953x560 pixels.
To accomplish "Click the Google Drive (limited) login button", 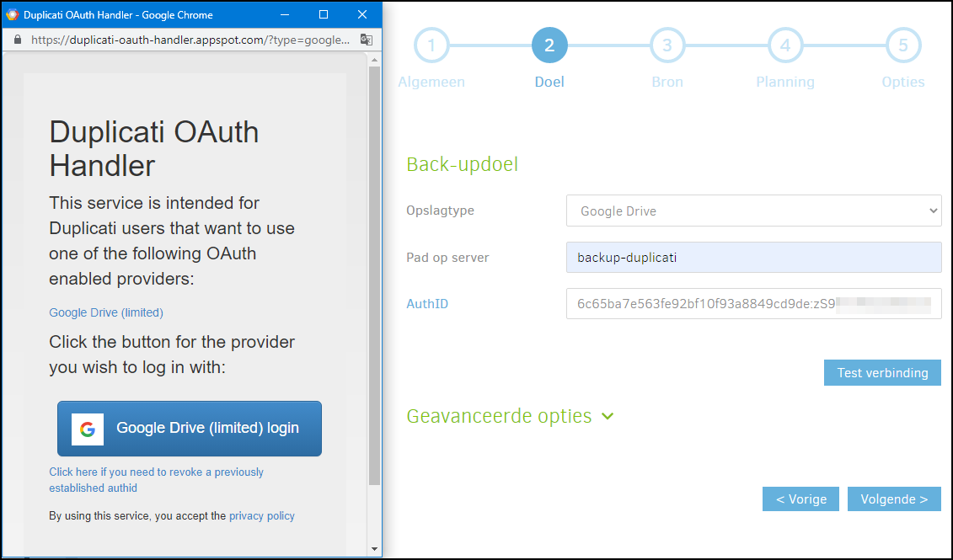I will coord(190,429).
